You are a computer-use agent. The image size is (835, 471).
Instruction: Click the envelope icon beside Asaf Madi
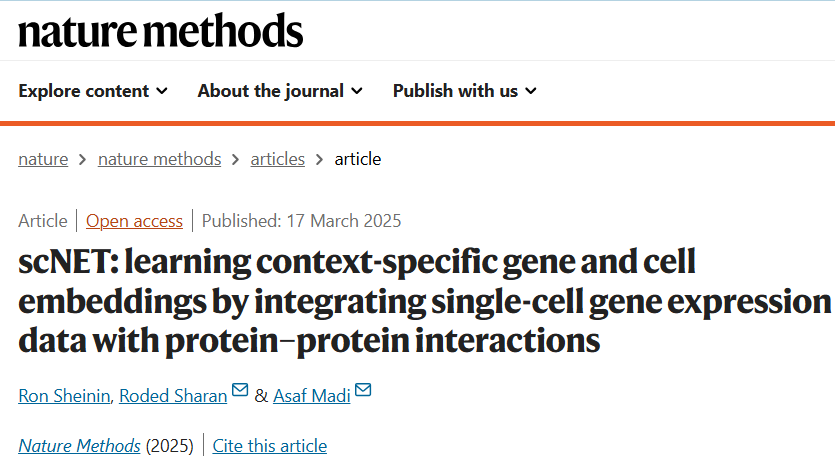[362, 390]
